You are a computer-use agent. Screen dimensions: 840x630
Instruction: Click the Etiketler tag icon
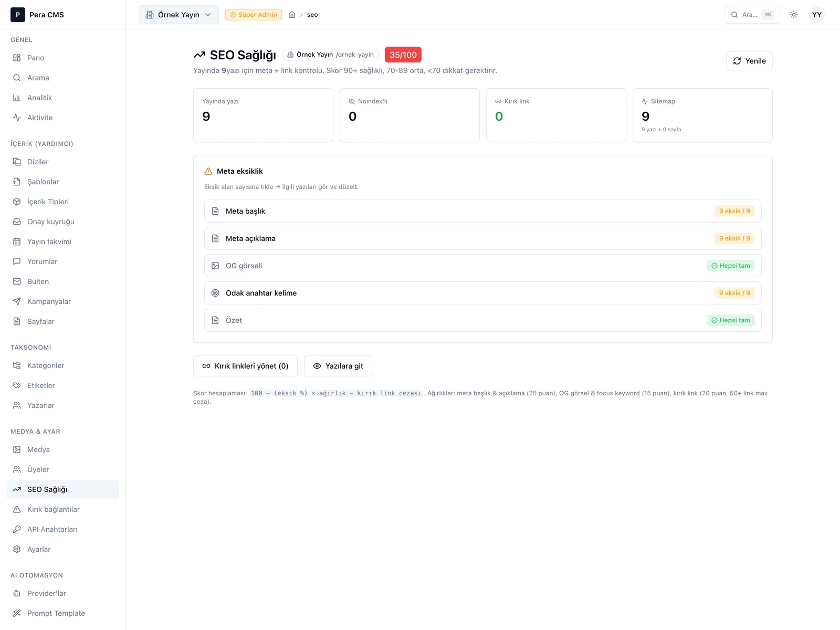(x=17, y=385)
